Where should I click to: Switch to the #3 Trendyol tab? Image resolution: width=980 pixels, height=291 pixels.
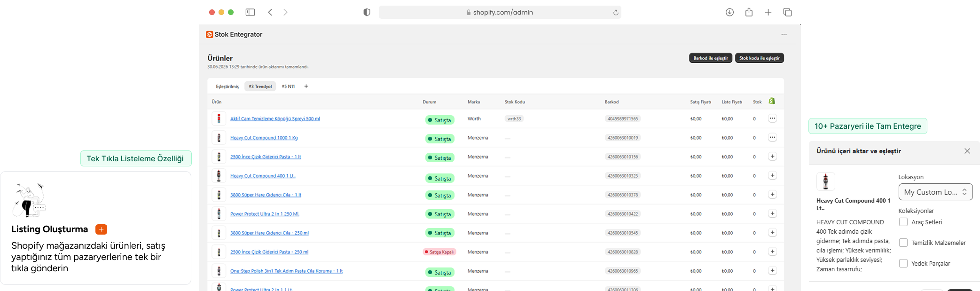[x=260, y=87]
